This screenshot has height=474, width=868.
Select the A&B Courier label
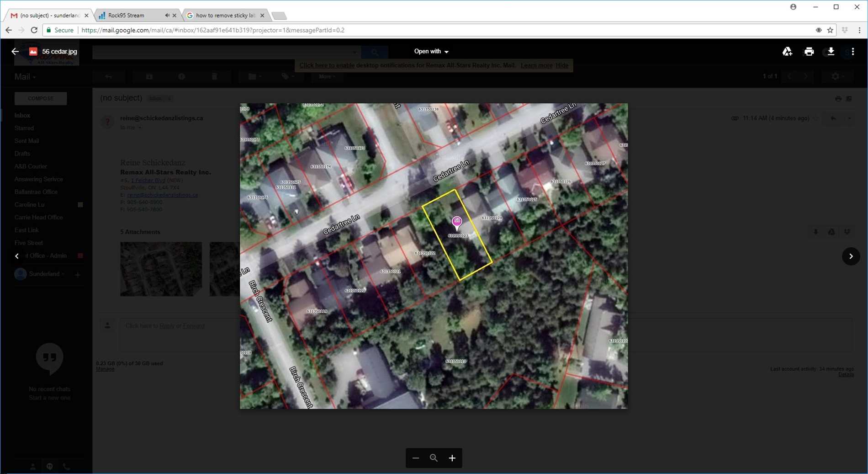pos(31,167)
